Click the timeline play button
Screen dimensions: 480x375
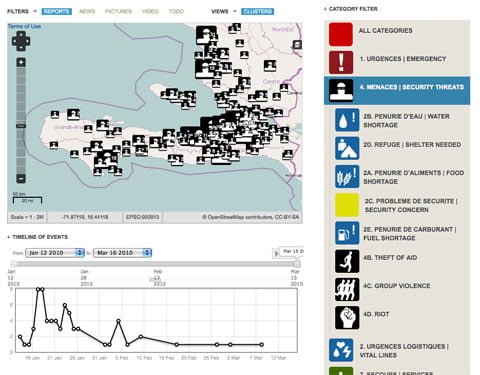(x=276, y=254)
